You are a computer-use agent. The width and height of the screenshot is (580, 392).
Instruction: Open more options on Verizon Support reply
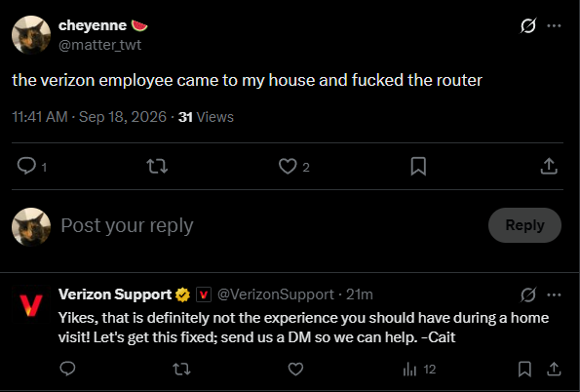pos(554,295)
